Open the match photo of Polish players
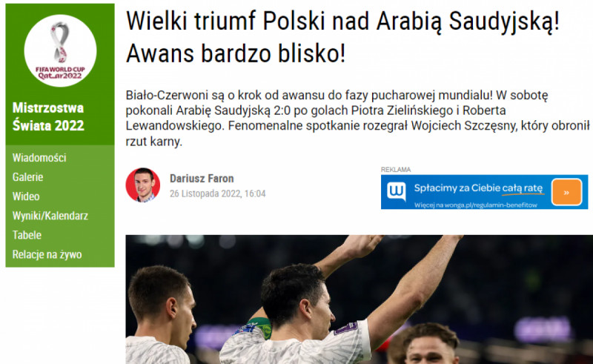This screenshot has height=364, width=593. coord(359,300)
